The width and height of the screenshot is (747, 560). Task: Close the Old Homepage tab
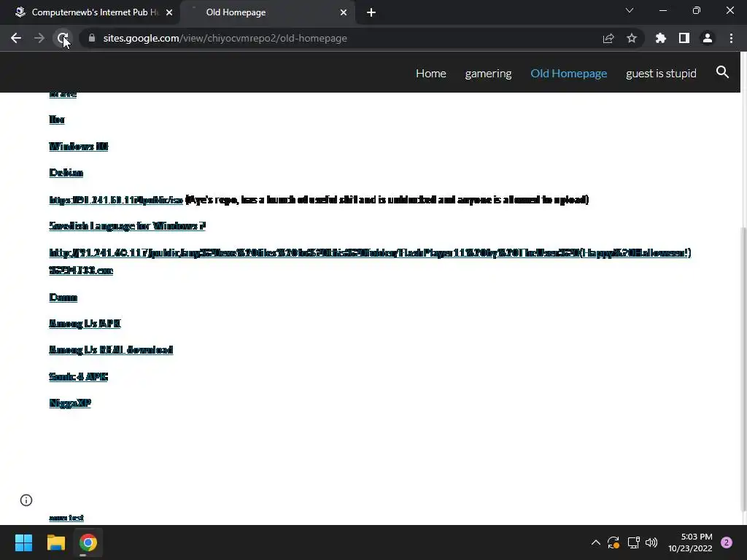pos(344,12)
